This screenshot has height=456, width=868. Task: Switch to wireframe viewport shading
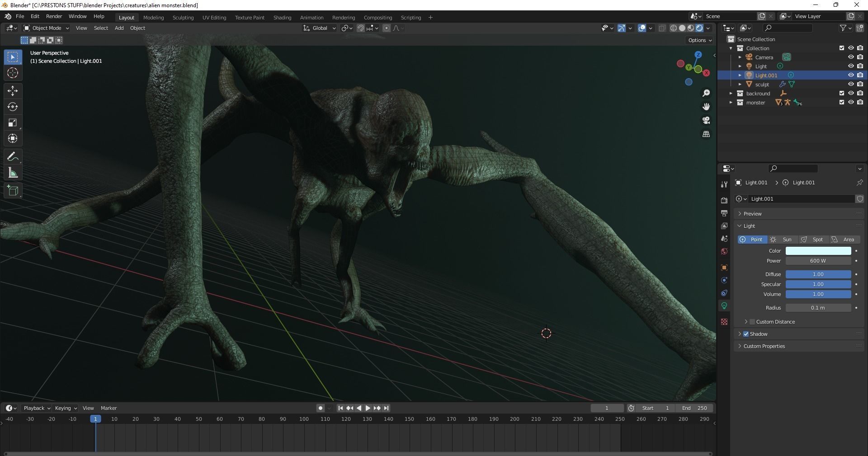coord(674,28)
